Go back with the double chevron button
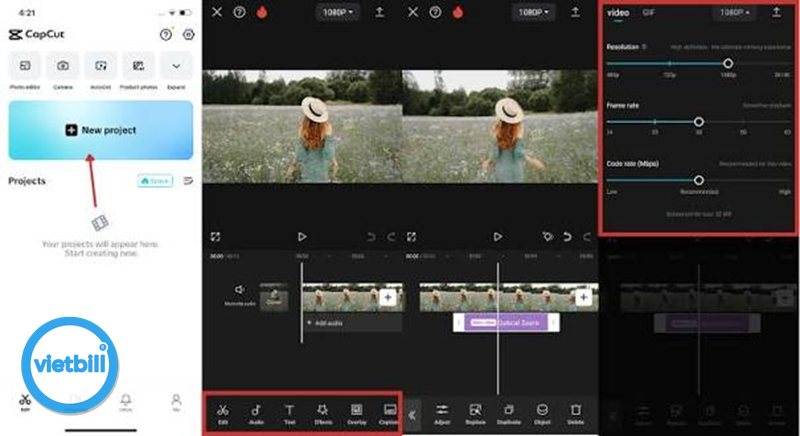 [x=412, y=416]
